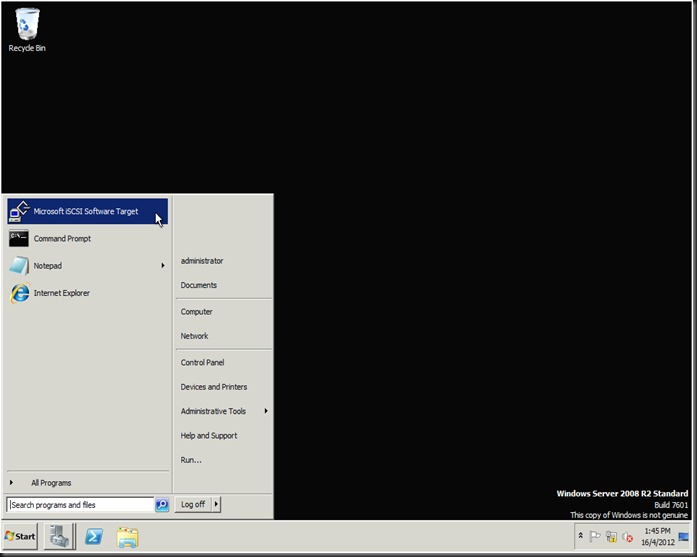Click the date 16/4/2012 in the tray

click(658, 542)
